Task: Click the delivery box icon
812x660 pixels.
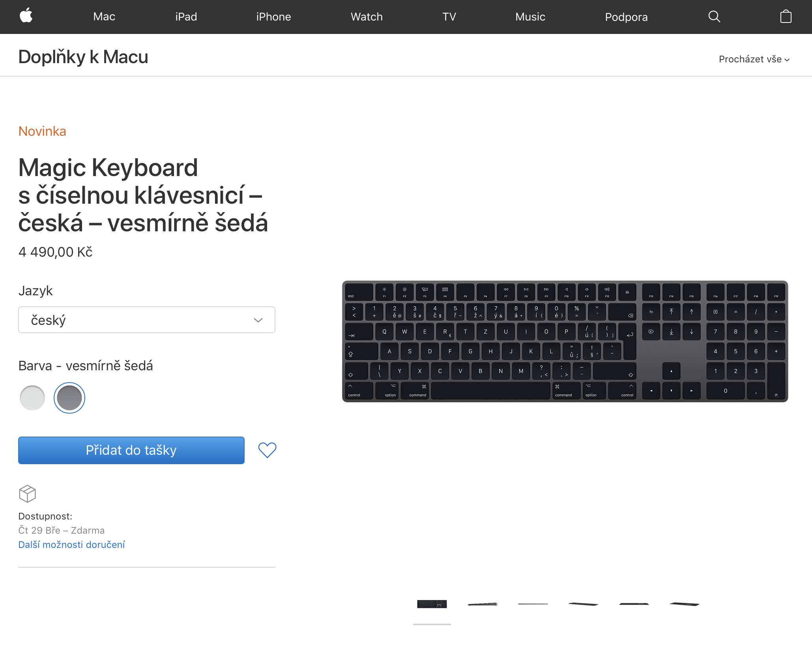Action: click(x=27, y=493)
